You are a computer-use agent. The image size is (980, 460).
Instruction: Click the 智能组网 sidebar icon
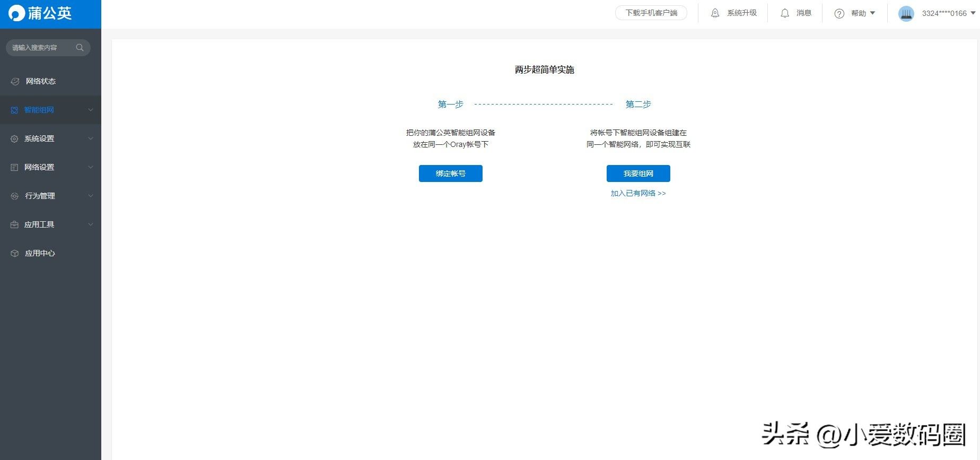click(14, 110)
